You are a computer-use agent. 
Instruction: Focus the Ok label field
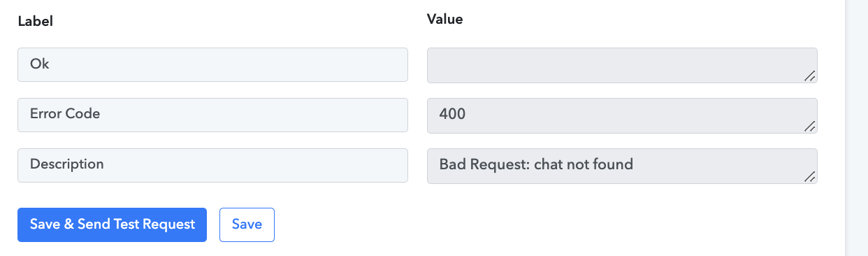212,64
